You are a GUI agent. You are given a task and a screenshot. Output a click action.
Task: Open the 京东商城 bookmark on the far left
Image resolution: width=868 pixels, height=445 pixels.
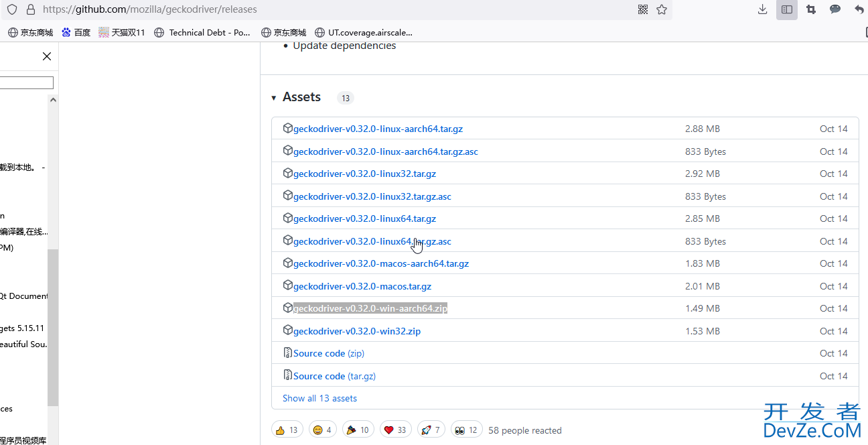click(31, 32)
